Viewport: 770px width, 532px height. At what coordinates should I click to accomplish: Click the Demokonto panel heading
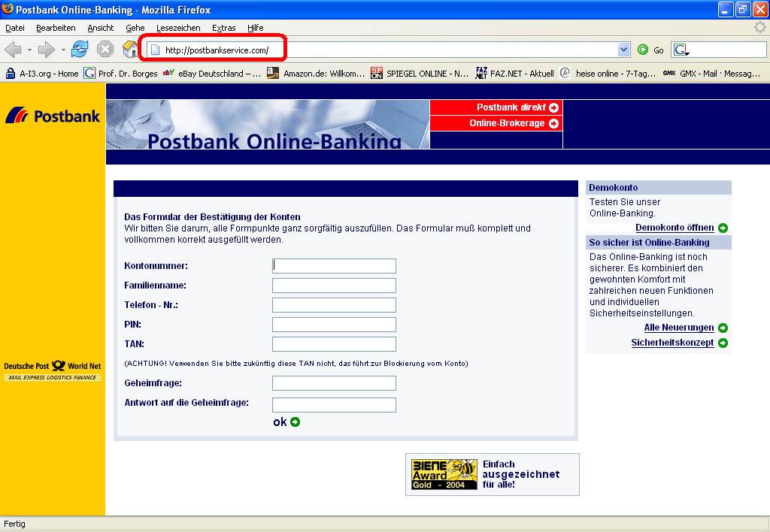click(659, 187)
